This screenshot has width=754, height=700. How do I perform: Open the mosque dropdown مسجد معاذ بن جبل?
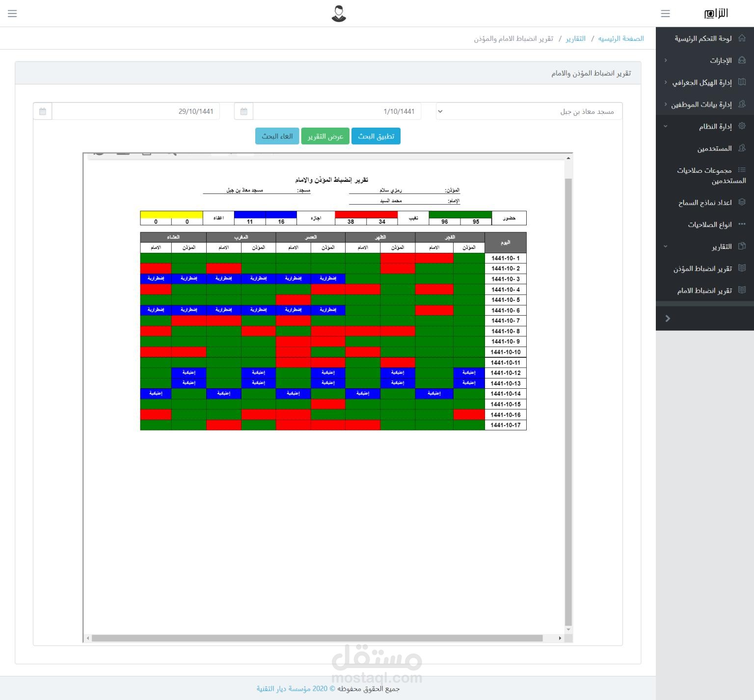point(529,111)
